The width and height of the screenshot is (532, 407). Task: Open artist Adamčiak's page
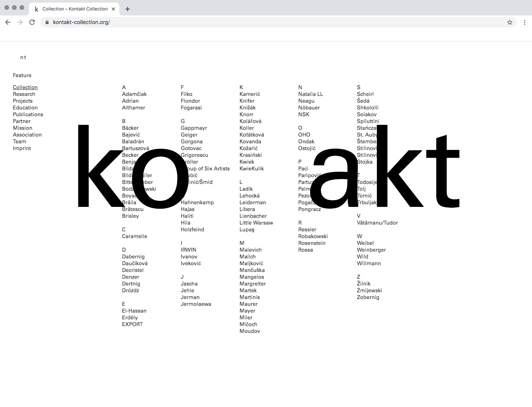pos(134,94)
